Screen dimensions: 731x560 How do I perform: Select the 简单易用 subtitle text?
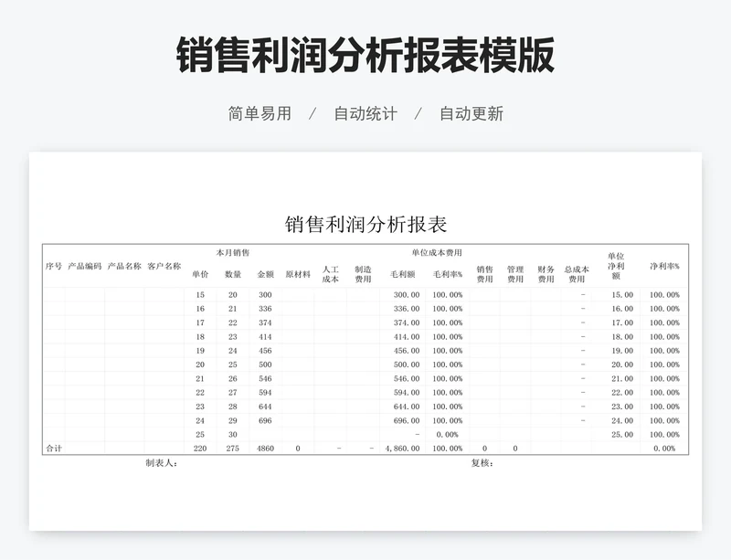tap(260, 113)
